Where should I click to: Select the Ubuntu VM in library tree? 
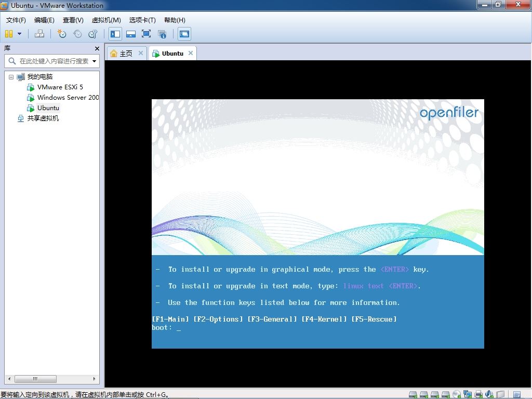click(x=48, y=108)
